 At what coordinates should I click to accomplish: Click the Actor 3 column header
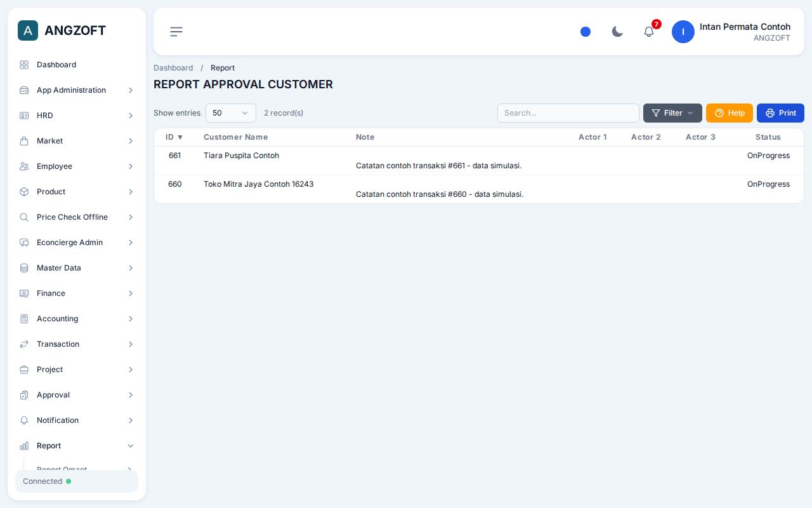tap(700, 137)
